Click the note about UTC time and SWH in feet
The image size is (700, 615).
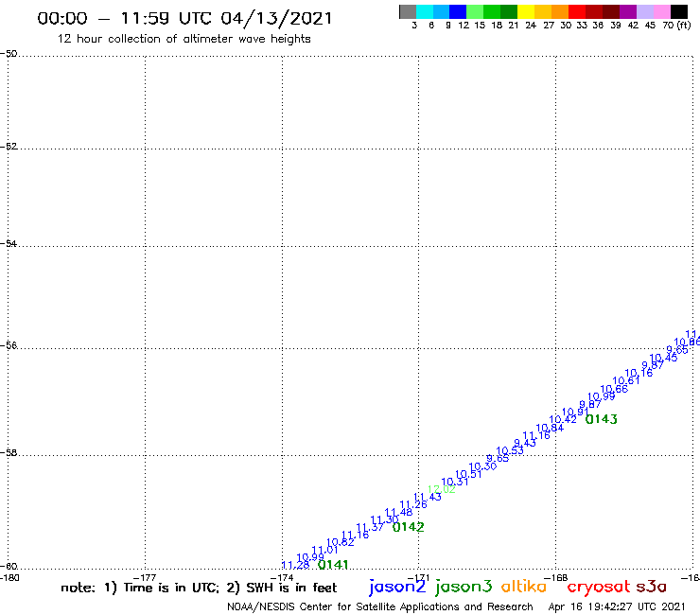[199, 588]
